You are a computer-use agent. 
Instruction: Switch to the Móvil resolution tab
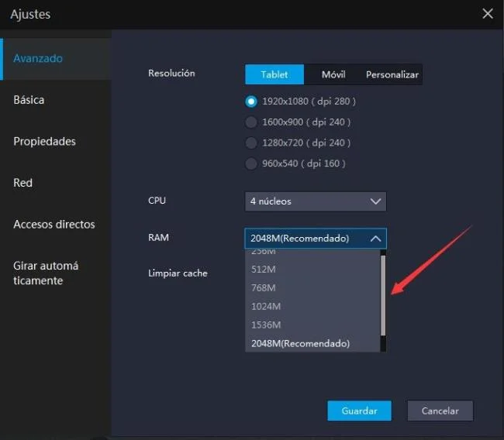[x=333, y=74]
